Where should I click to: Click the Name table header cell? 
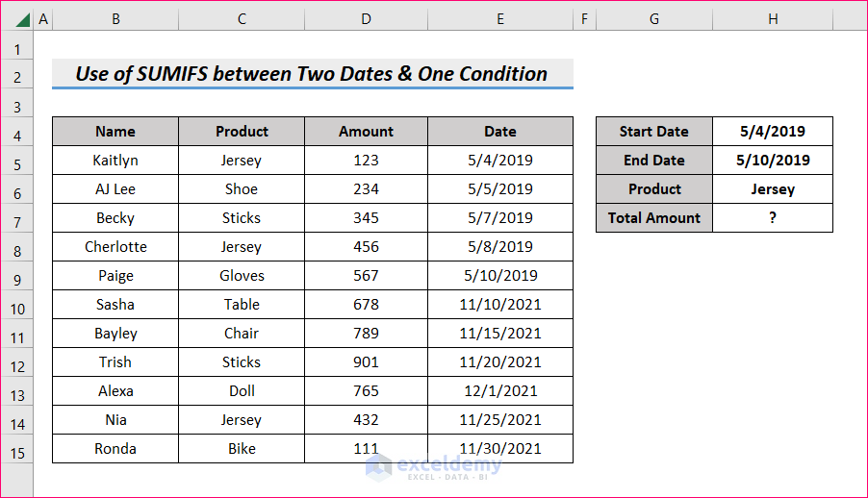115,132
